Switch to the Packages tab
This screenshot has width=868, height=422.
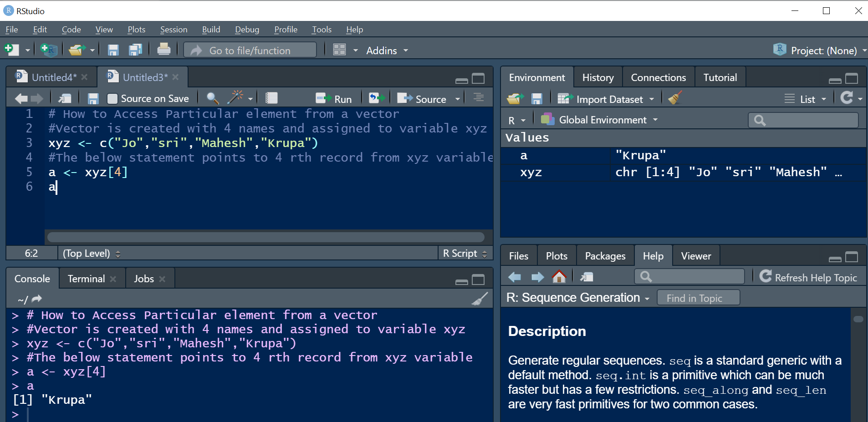605,256
